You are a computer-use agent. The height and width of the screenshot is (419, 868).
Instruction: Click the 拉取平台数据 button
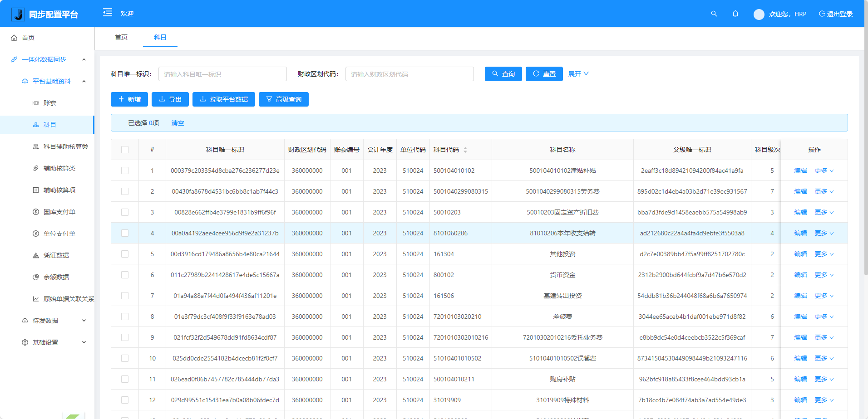[x=224, y=99]
